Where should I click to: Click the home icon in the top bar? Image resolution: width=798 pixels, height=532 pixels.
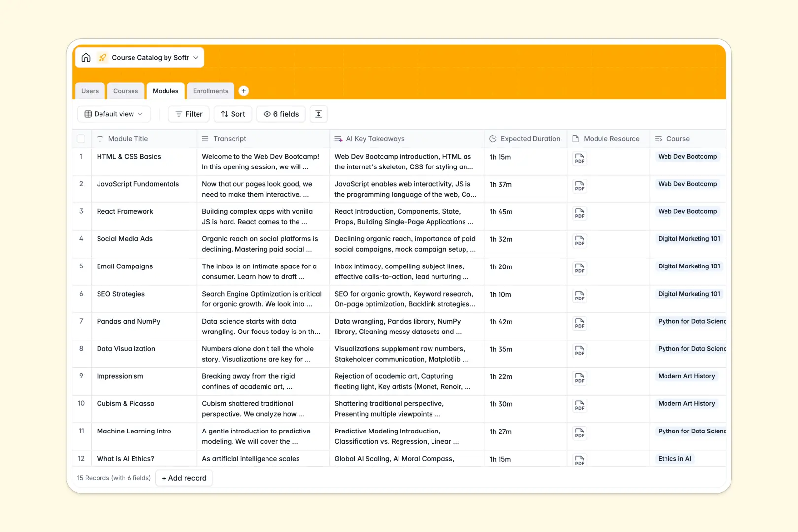coord(86,57)
